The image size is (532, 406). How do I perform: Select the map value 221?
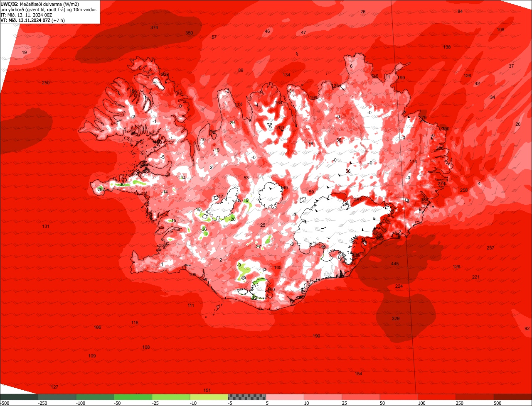[476, 277]
